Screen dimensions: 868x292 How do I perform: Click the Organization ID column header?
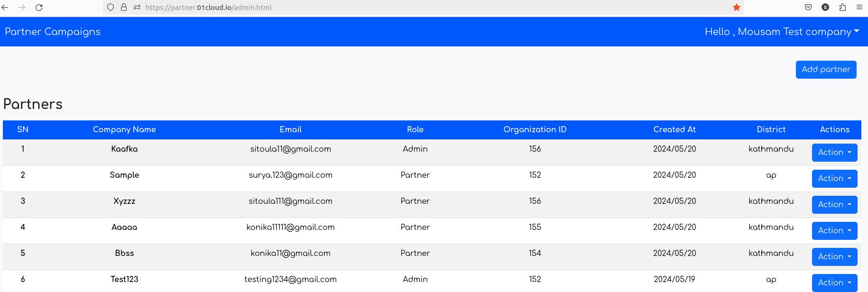tap(535, 129)
